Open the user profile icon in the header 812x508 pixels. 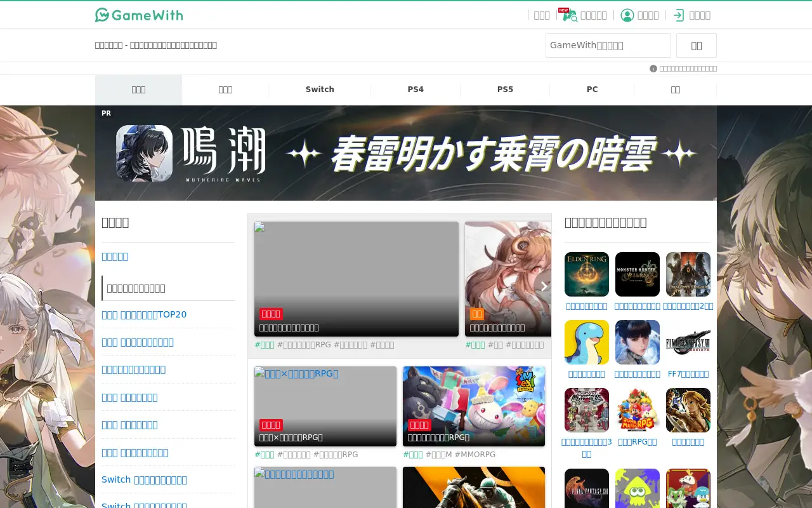pyautogui.click(x=627, y=15)
